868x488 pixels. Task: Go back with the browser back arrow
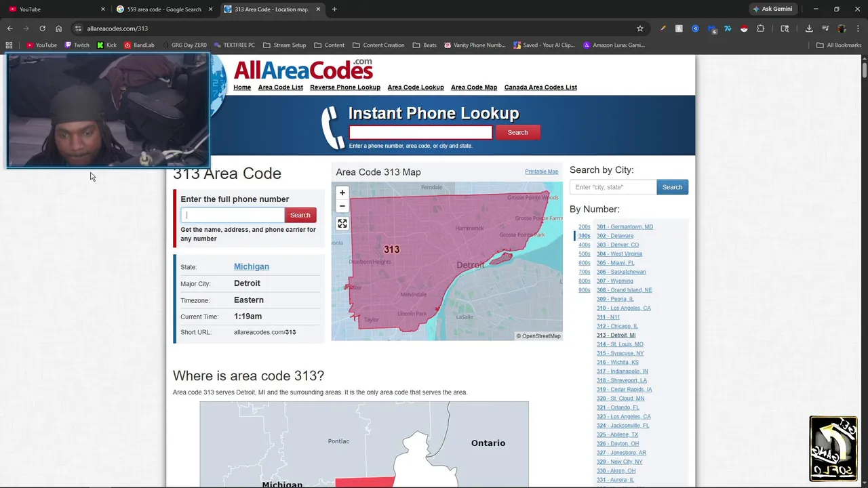click(x=9, y=28)
